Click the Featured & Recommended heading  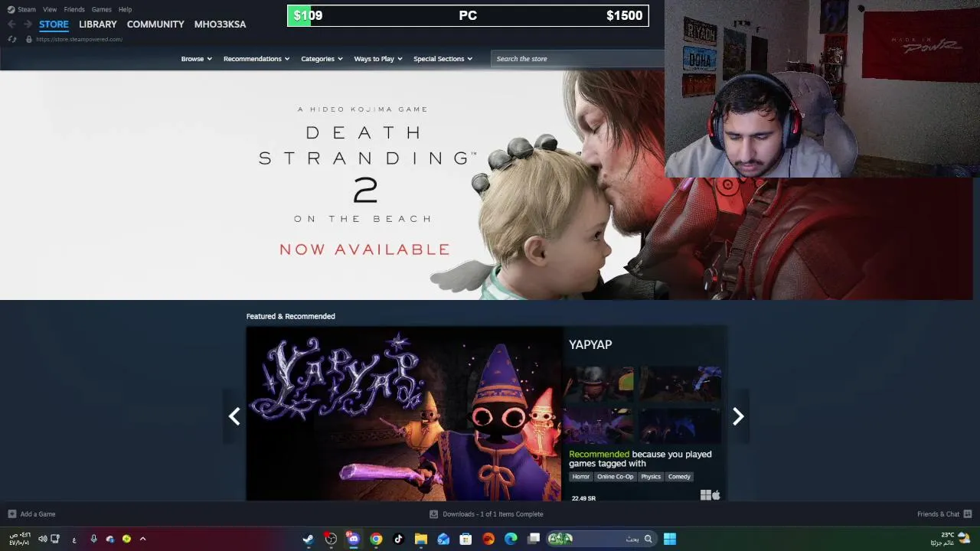(x=291, y=316)
